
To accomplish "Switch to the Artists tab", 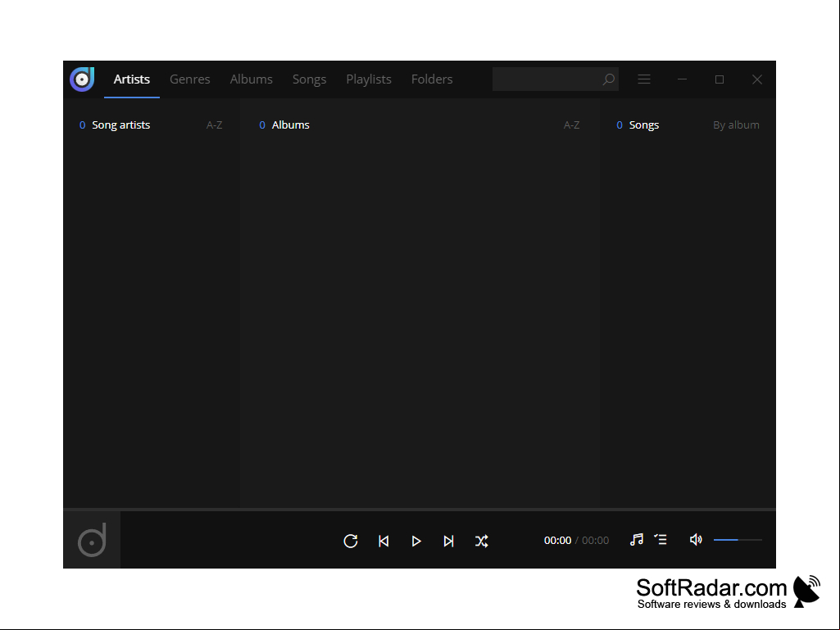I will pos(132,79).
